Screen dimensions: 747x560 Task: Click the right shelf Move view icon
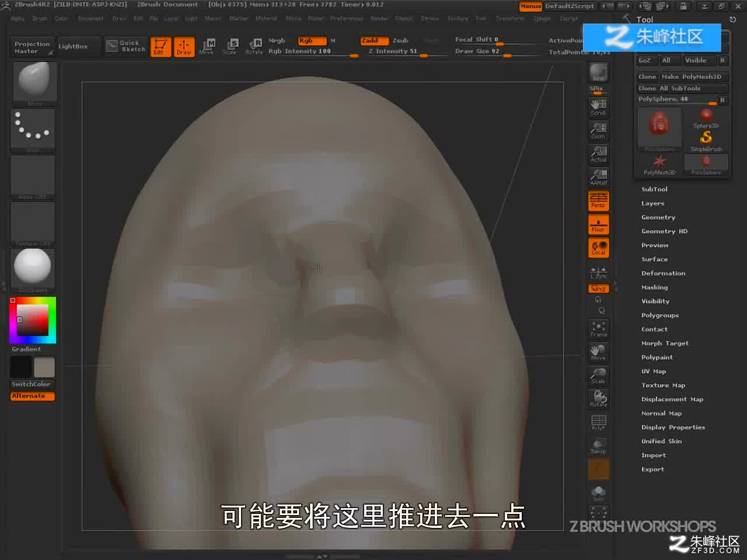[598, 352]
